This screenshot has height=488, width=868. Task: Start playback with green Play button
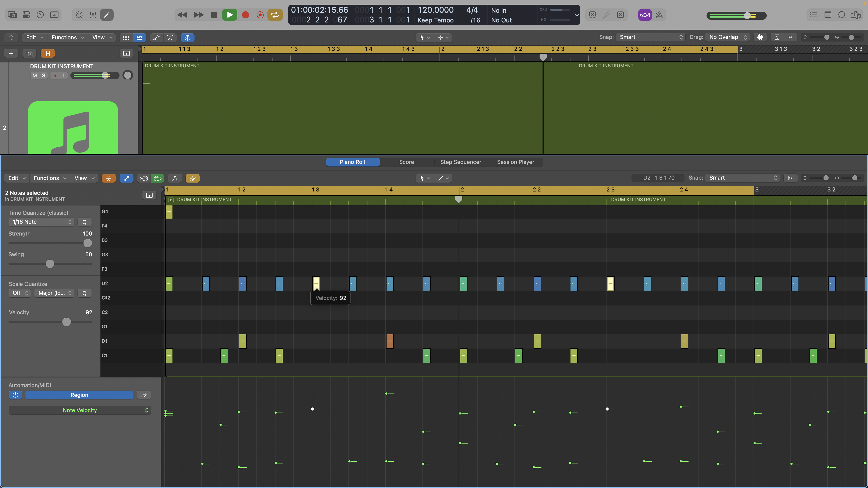click(x=230, y=15)
